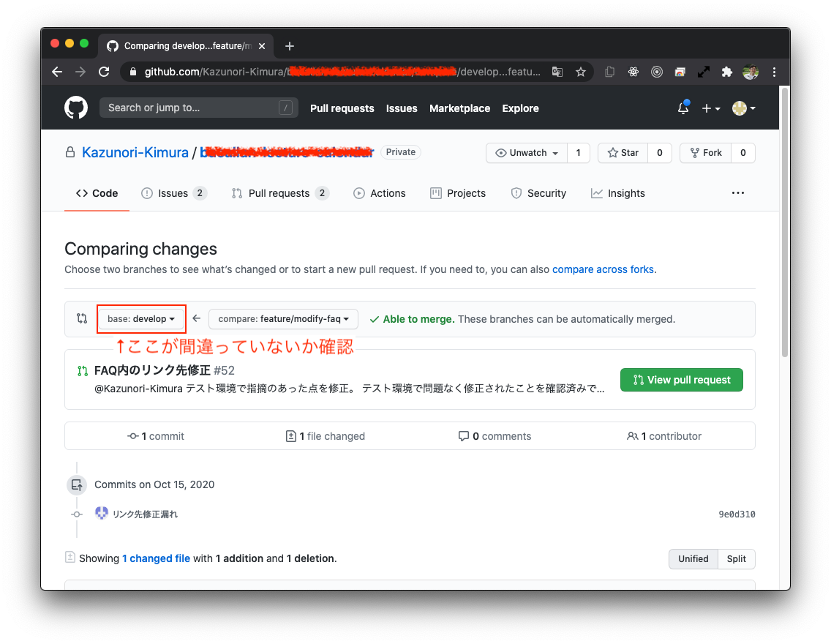Close the Comparing develop tab
Screen dimensions: 831x644
click(x=262, y=46)
